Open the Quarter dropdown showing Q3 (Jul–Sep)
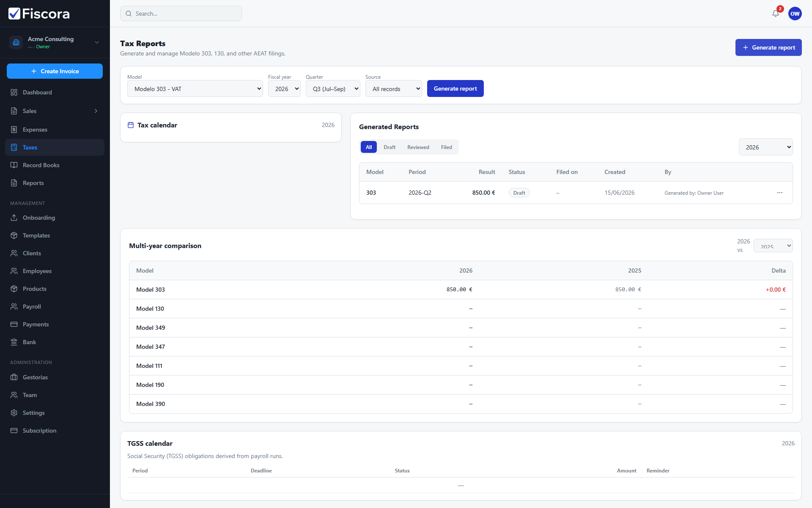The height and width of the screenshot is (508, 812). click(333, 88)
